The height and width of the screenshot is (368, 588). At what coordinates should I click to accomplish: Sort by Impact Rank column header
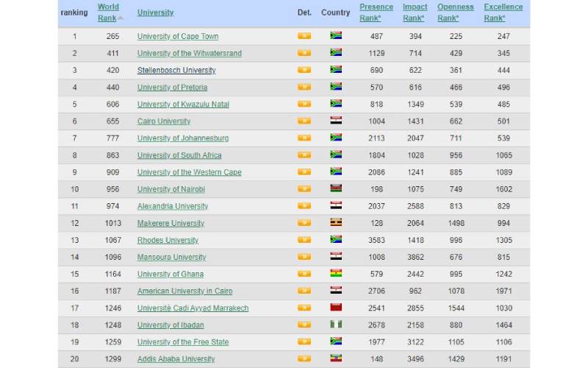[415, 13]
